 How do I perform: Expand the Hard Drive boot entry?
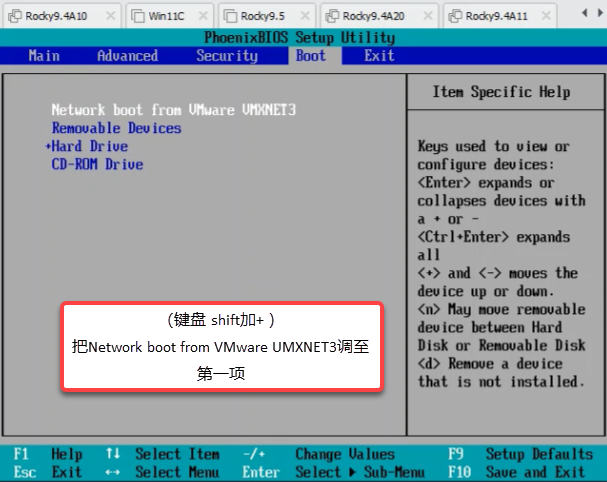(89, 146)
